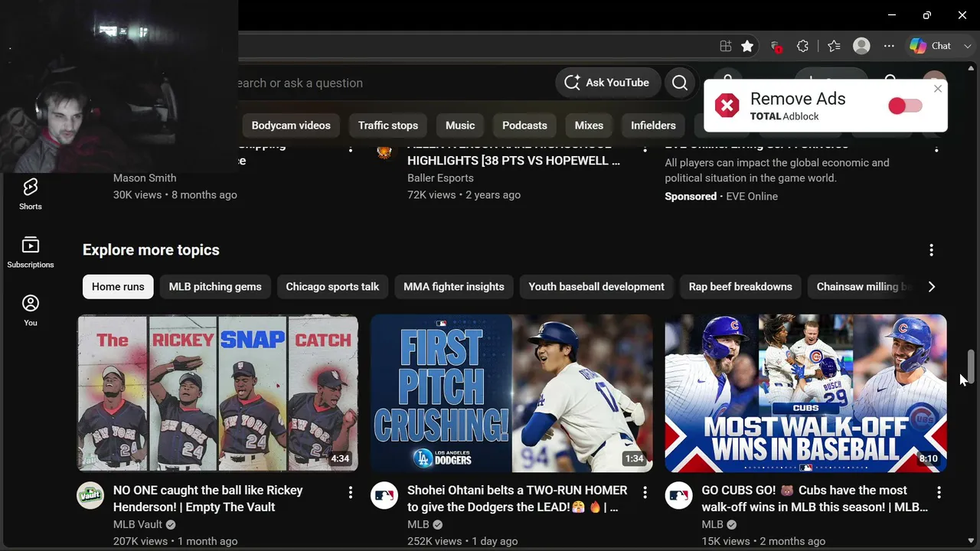Visit the Baller Esports channel name
Image resolution: width=980 pixels, height=551 pixels.
coord(440,178)
